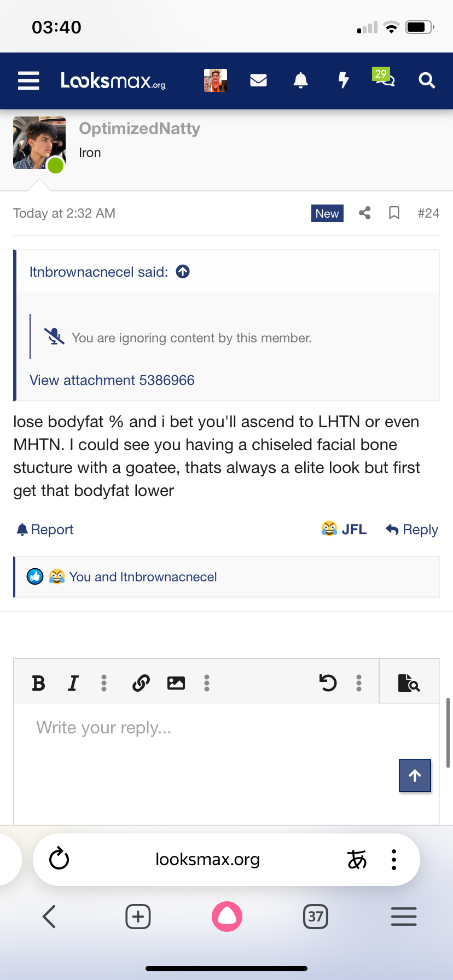Open the lightning bolt what's new icon
Viewport: 453px width, 980px height.
point(343,80)
